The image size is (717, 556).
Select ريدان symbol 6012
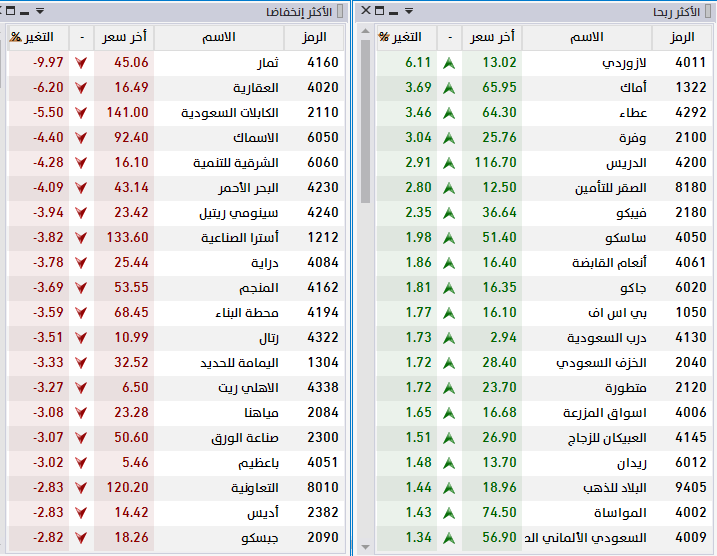click(691, 463)
